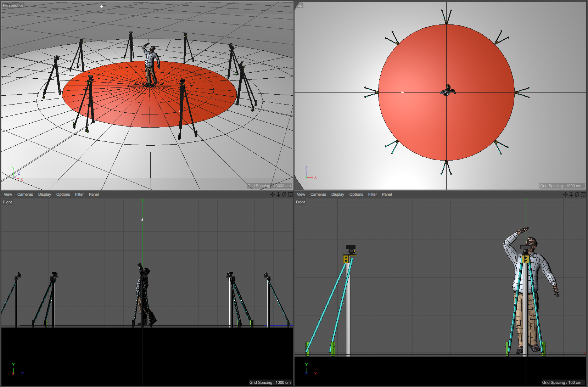588x387 pixels.
Task: Open the Display menu of the Right viewport
Action: 45,194
